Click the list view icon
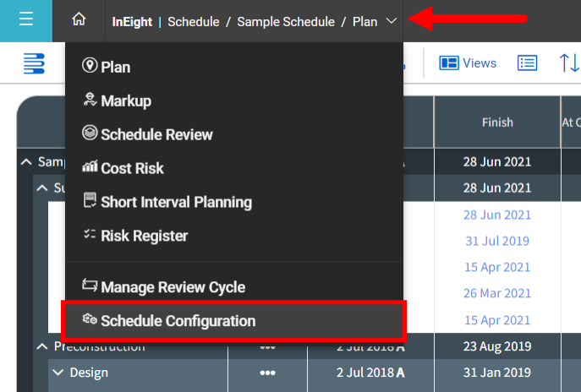The height and width of the screenshot is (392, 581). 528,63
